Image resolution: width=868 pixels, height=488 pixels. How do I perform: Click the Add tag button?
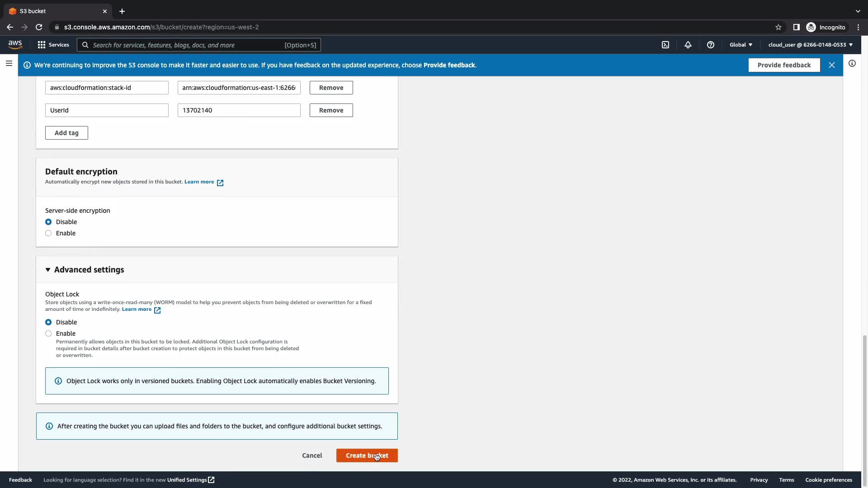[x=66, y=133]
